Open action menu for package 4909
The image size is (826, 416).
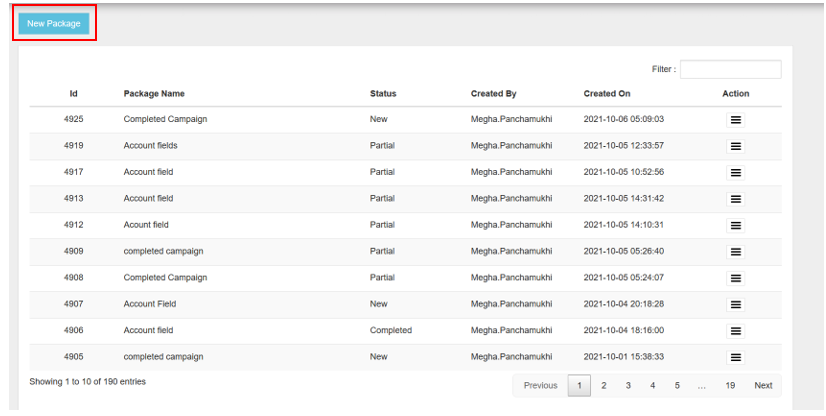[735, 252]
